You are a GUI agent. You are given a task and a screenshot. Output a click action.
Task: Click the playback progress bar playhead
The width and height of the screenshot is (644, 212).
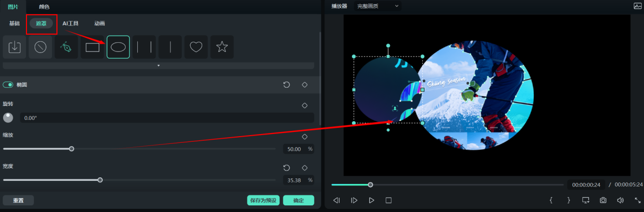370,184
